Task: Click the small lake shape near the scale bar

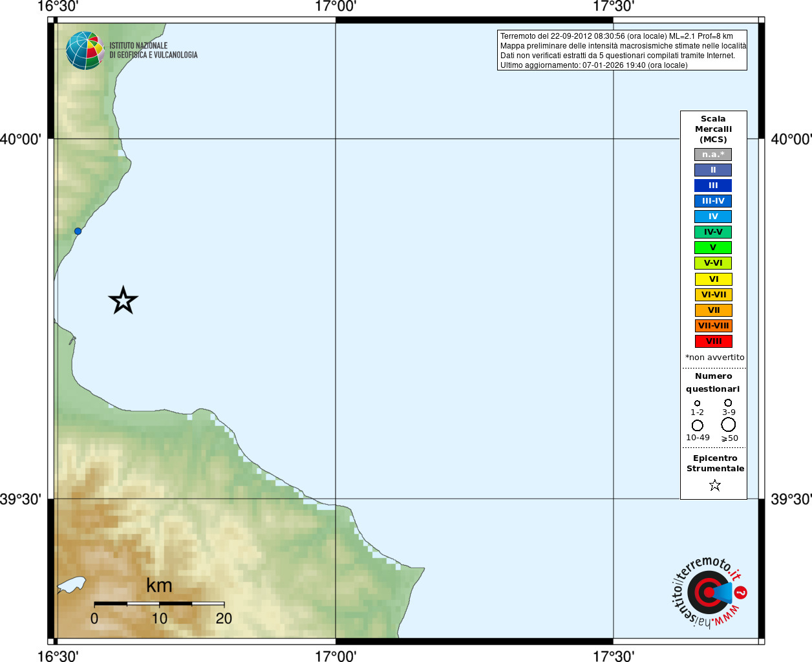Action: [71, 584]
